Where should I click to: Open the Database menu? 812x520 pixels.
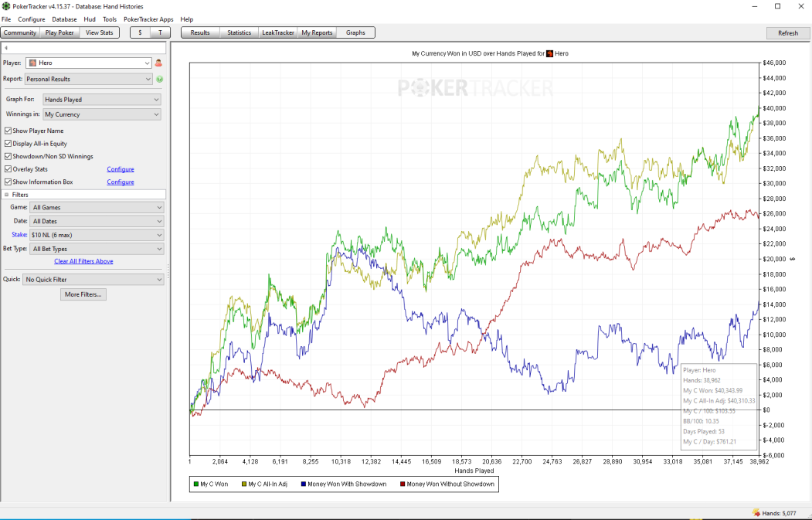point(64,19)
